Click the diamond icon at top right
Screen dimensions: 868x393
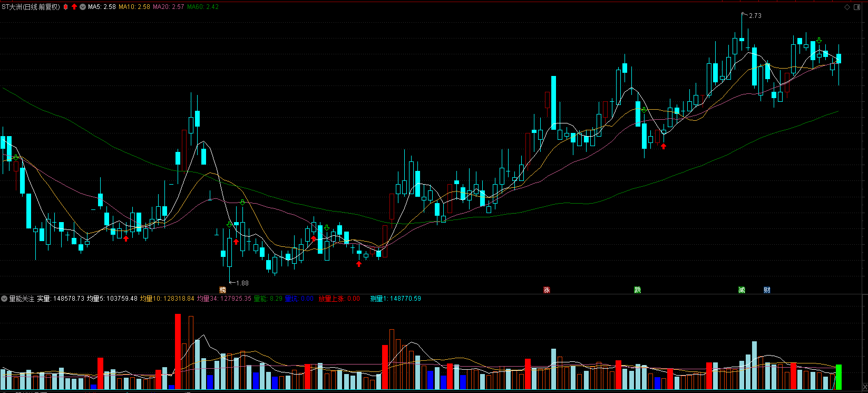848,7
